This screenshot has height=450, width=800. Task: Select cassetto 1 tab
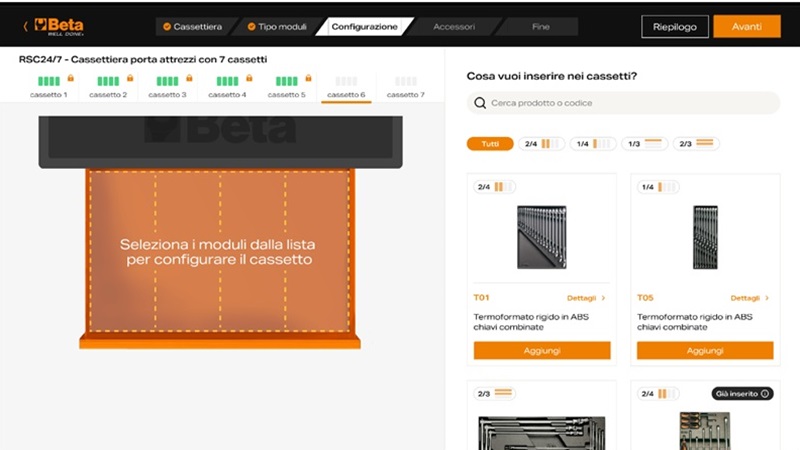[x=48, y=87]
